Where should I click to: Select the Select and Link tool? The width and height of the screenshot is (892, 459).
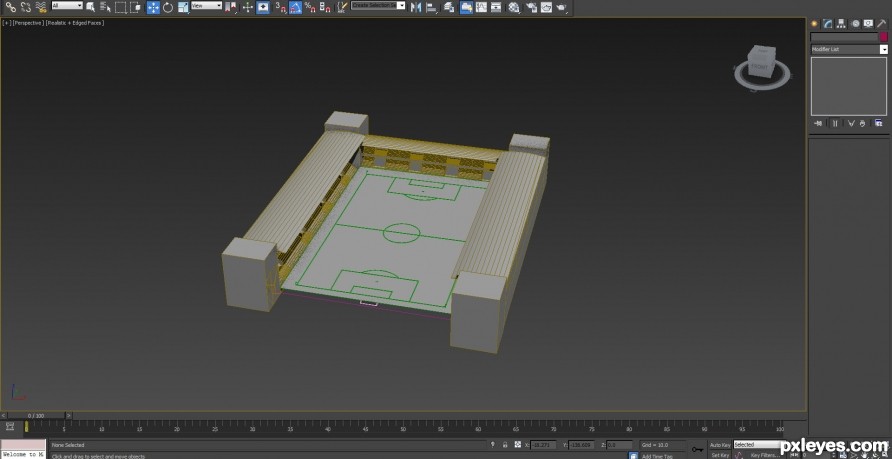point(10,7)
